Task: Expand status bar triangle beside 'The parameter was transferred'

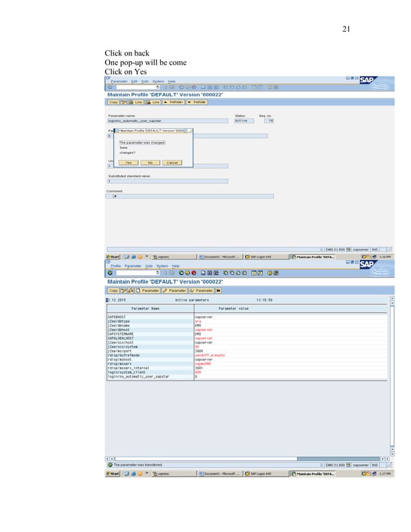Action: click(321, 465)
